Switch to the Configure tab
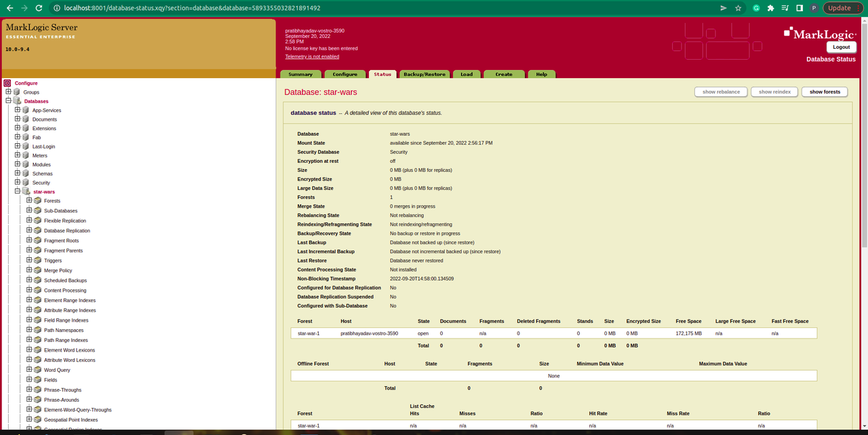 (x=345, y=74)
